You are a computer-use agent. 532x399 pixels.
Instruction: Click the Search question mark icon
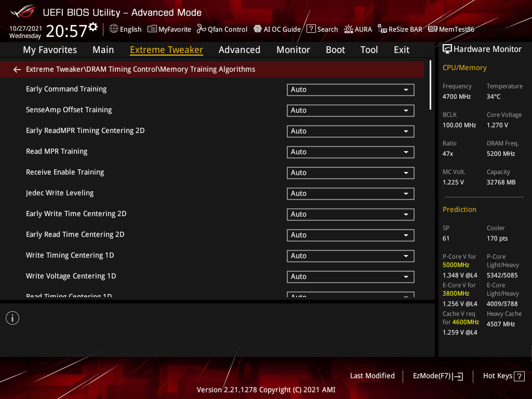point(311,29)
